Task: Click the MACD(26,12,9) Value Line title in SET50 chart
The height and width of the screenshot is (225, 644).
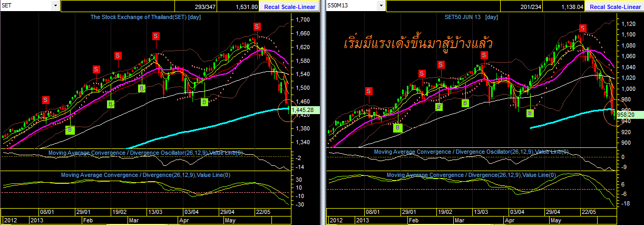Action: pos(472,174)
